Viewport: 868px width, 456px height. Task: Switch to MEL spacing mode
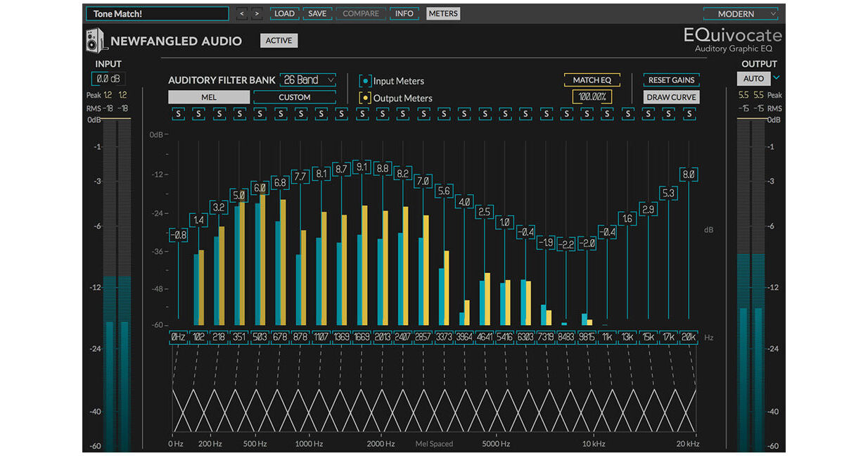(x=209, y=97)
